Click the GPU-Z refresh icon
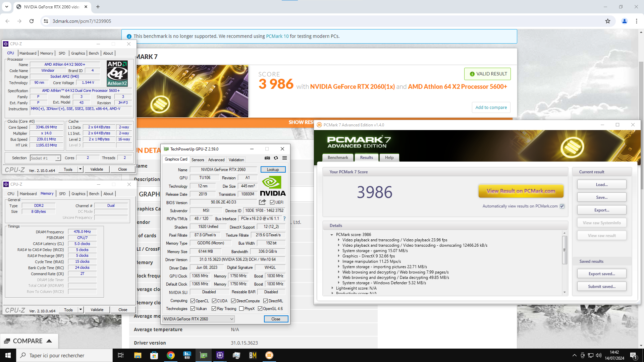The height and width of the screenshot is (362, 644). 276,158
